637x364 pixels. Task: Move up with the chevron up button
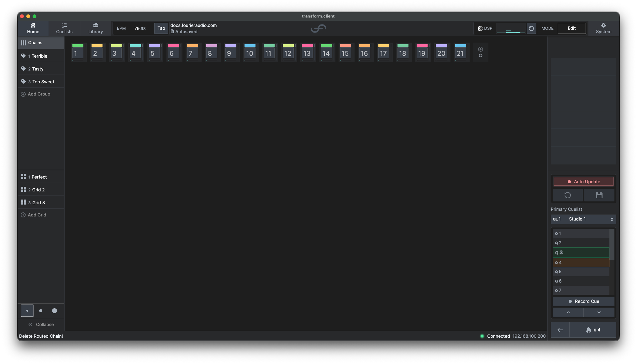(568, 312)
